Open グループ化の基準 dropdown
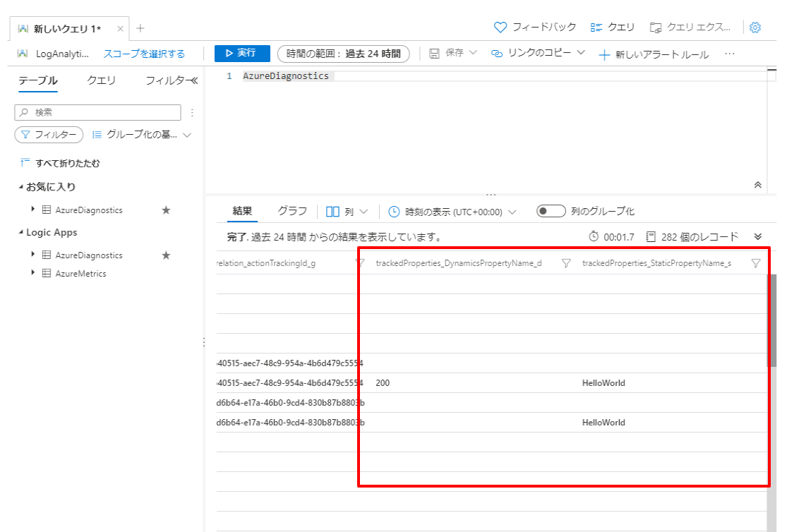The image size is (787, 532). tap(142, 135)
